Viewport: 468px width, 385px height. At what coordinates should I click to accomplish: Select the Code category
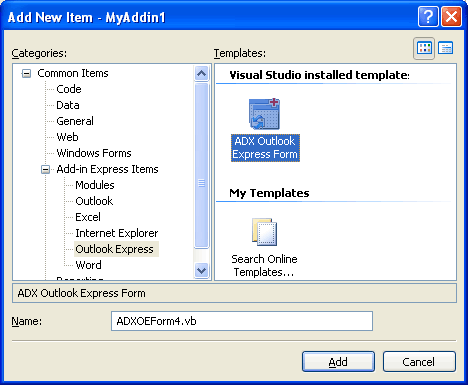(x=69, y=89)
